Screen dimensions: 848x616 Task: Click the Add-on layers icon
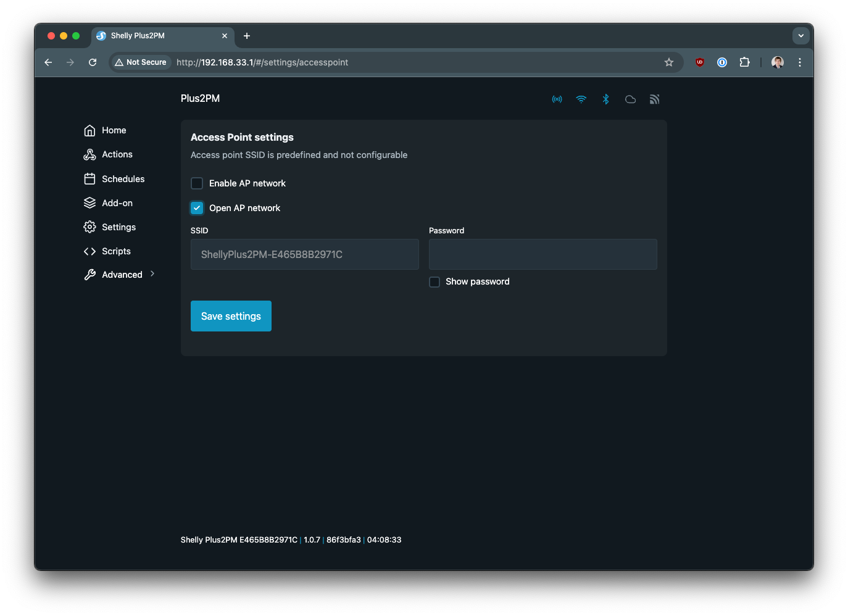pos(89,203)
